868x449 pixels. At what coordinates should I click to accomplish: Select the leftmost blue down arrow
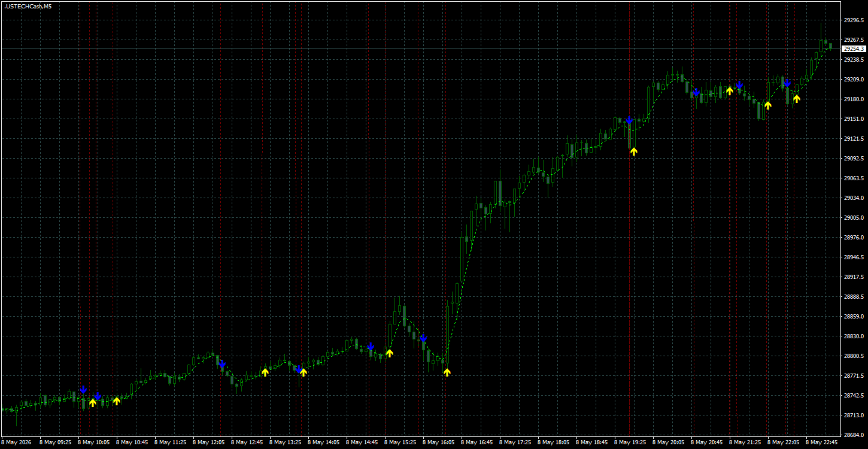83,389
